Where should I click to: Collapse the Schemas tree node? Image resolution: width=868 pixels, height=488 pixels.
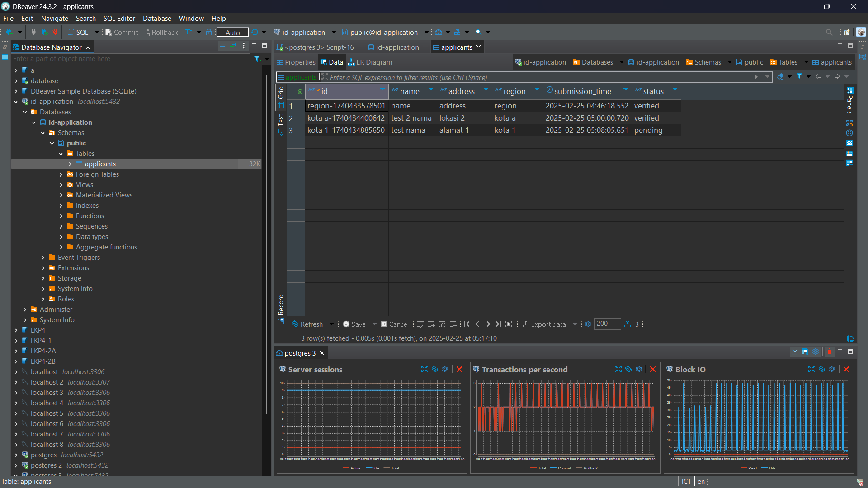tap(43, 133)
